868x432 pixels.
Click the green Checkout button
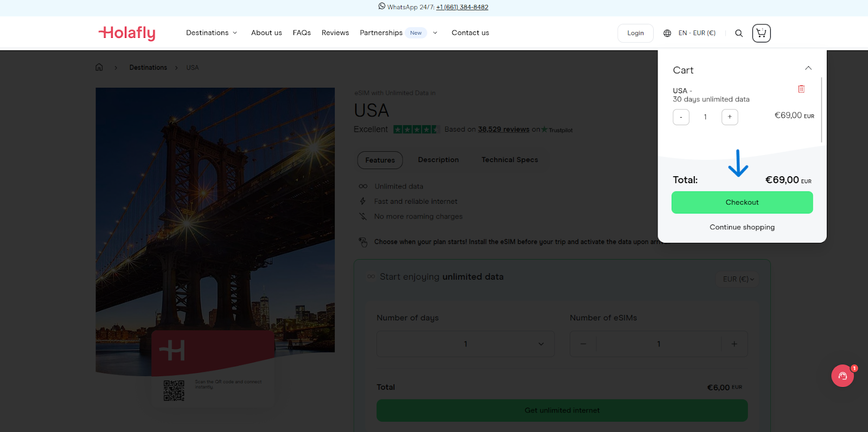click(742, 202)
